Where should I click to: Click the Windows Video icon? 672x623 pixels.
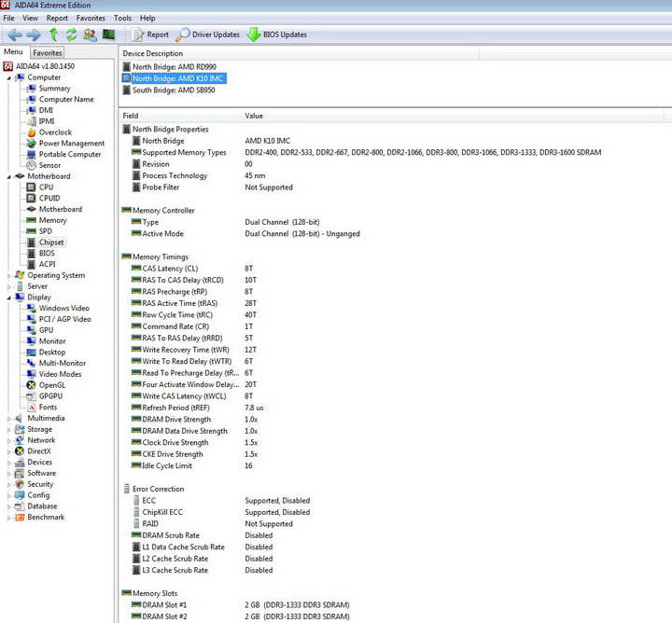click(x=32, y=309)
